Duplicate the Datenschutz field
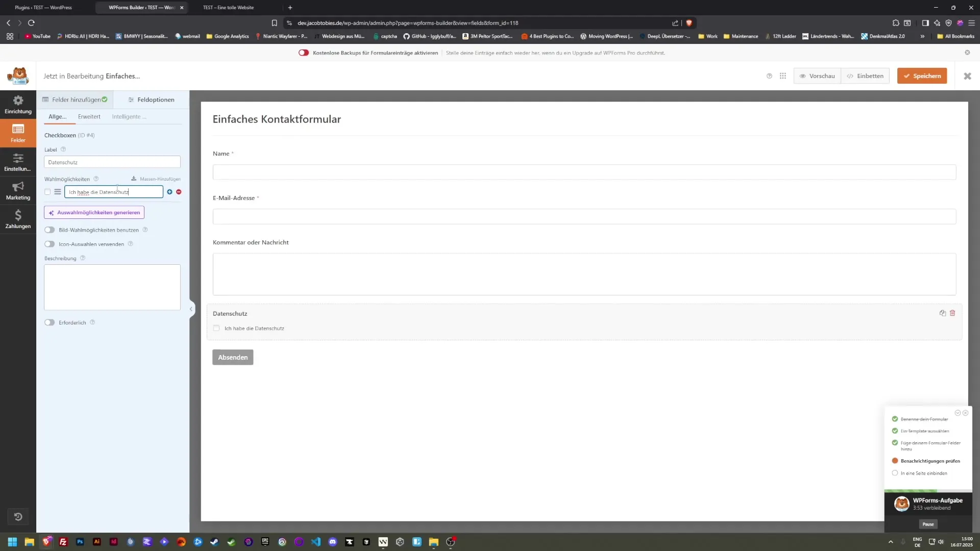Image resolution: width=980 pixels, height=551 pixels. pyautogui.click(x=942, y=313)
